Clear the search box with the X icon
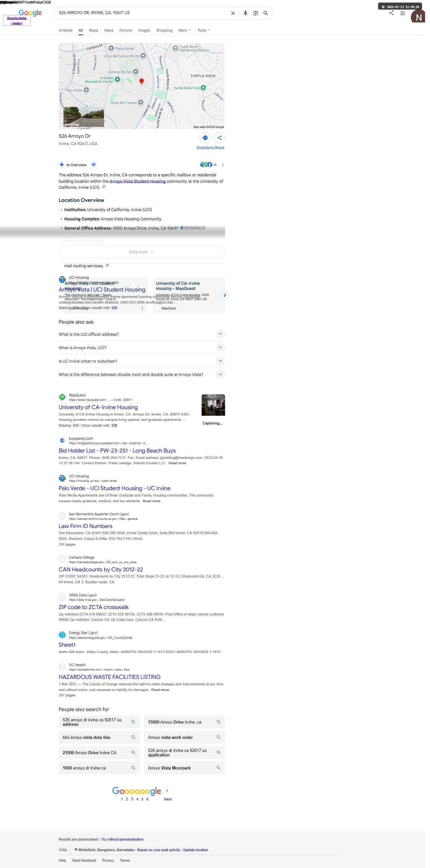430x868 pixels. click(233, 13)
